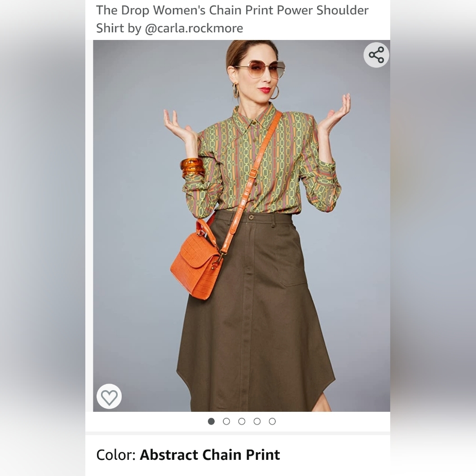Add item to list with heart icon
Image resolution: width=476 pixels, height=476 pixels.
109,397
